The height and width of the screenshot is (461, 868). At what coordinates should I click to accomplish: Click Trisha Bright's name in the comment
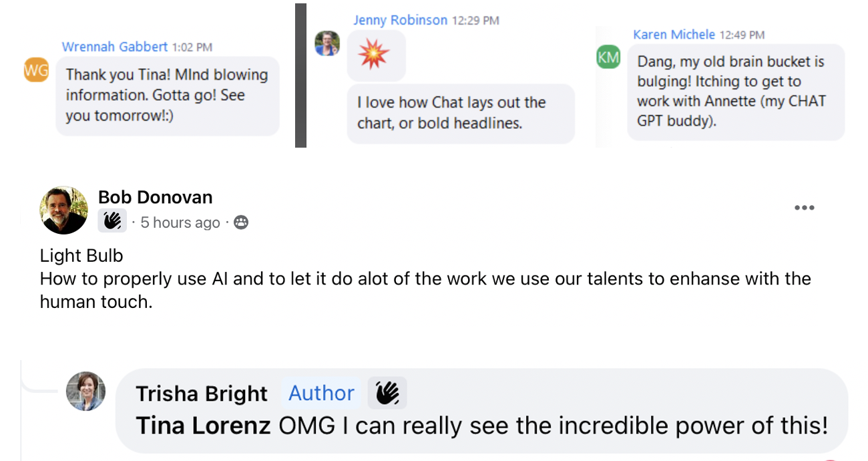202,394
